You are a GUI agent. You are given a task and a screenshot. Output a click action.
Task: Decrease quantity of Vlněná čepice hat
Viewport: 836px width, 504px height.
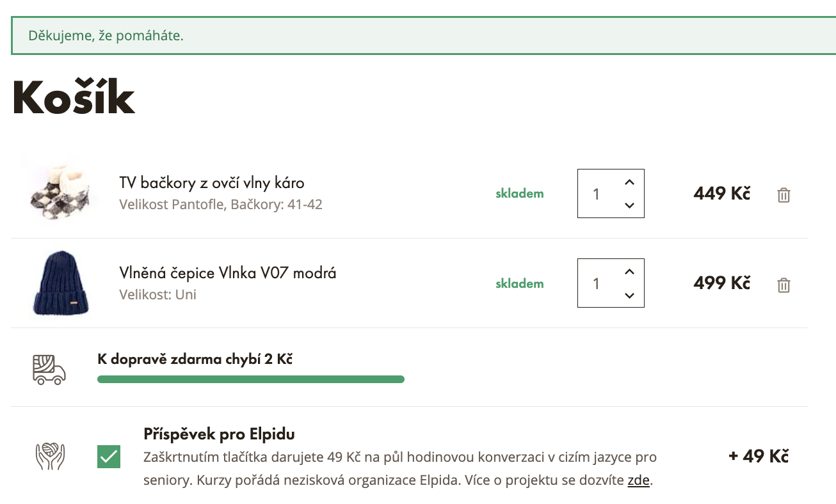point(629,295)
